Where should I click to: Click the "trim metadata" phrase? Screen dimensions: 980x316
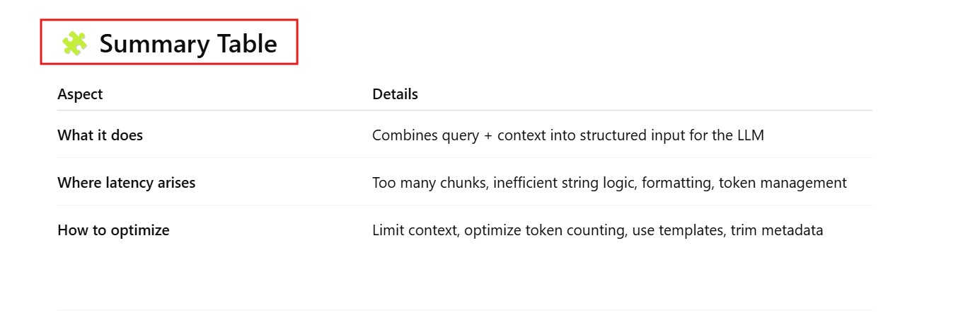(x=777, y=230)
